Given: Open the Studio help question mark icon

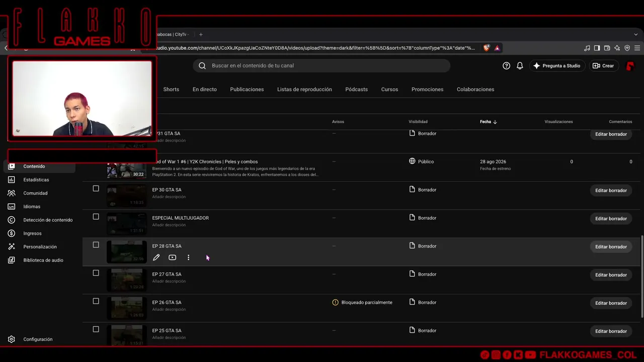Looking at the screenshot, I should (x=507, y=65).
